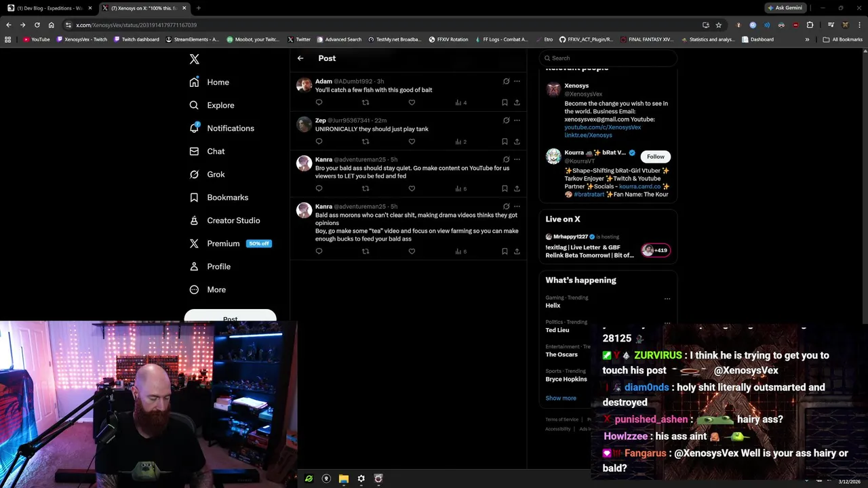Bookmark Kanra's 'Bald ass morons' post
Viewport: 868px width, 488px height.
[x=505, y=251]
